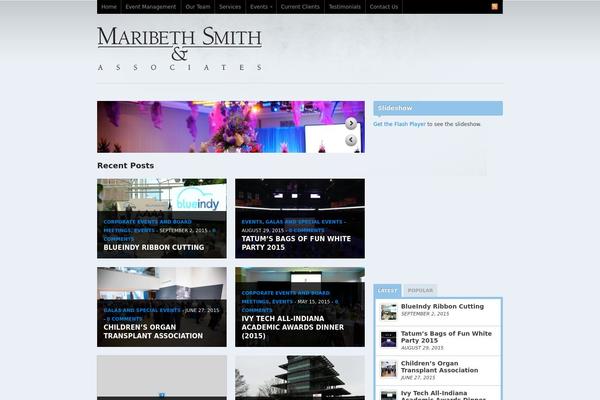Switch to the Popular tab

[420, 291]
